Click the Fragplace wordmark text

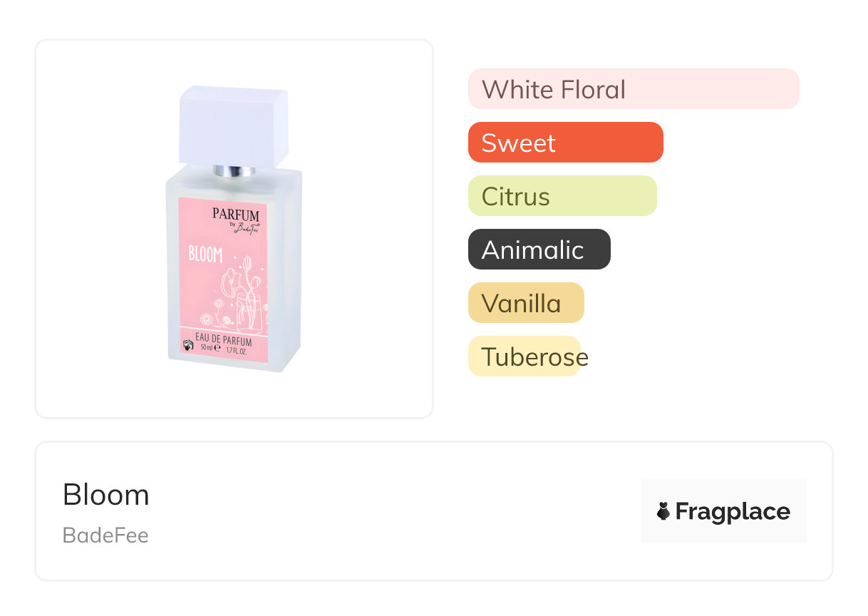point(733,511)
